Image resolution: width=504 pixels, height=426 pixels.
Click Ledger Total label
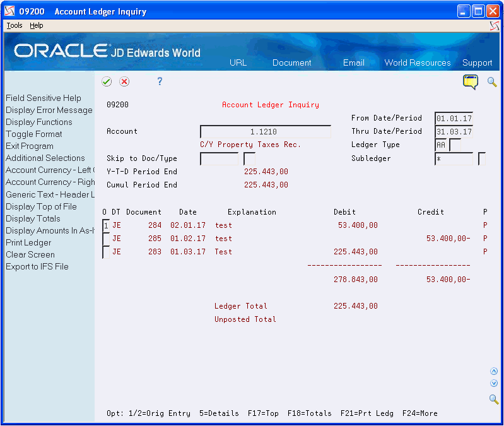pyautogui.click(x=241, y=306)
